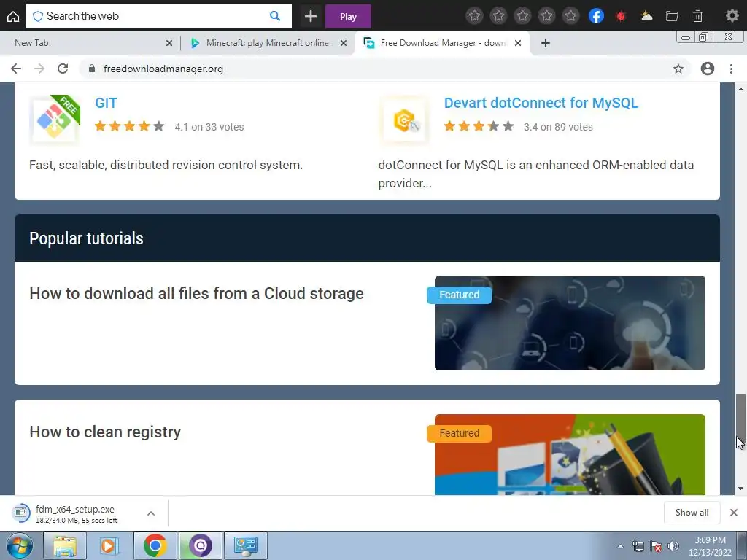Click the purple browser taskbar icon
Image resolution: width=747 pixels, height=560 pixels.
(201, 545)
